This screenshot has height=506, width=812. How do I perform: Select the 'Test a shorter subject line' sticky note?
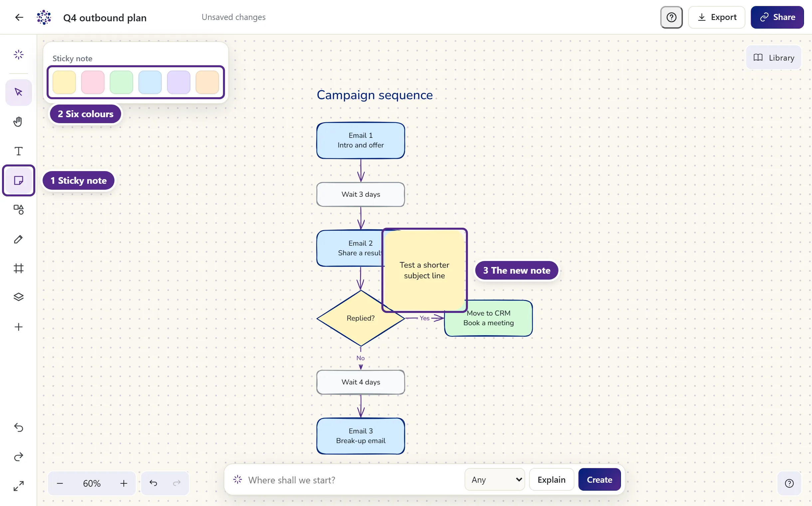pyautogui.click(x=424, y=270)
